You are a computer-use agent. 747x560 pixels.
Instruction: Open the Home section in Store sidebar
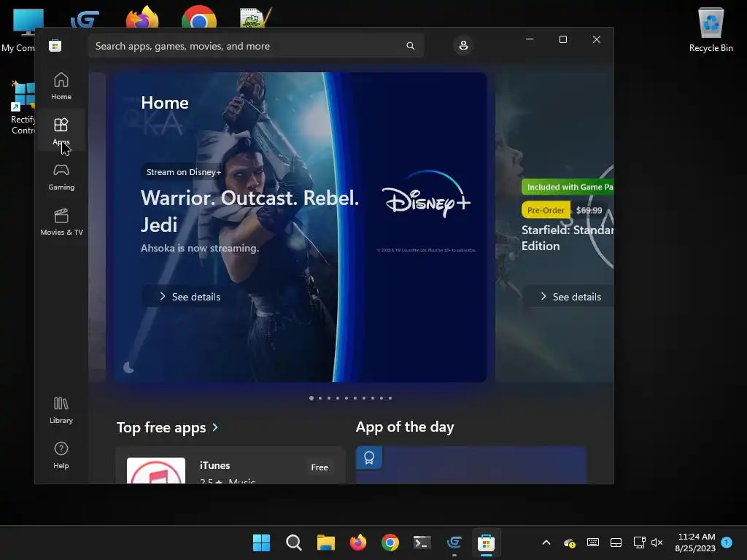[x=61, y=86]
